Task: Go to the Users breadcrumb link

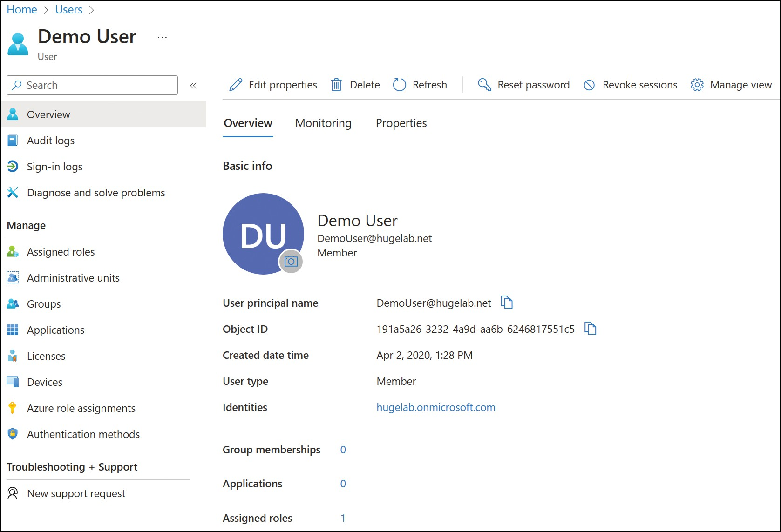Action: point(69,10)
